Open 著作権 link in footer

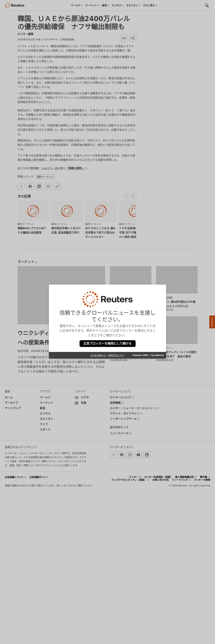(x=205, y=477)
